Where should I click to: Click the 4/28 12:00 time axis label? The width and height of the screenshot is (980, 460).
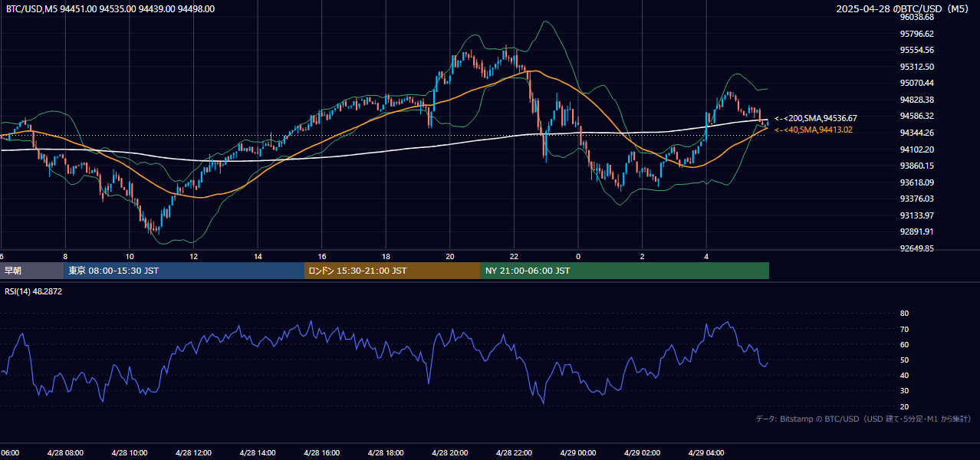coord(194,453)
